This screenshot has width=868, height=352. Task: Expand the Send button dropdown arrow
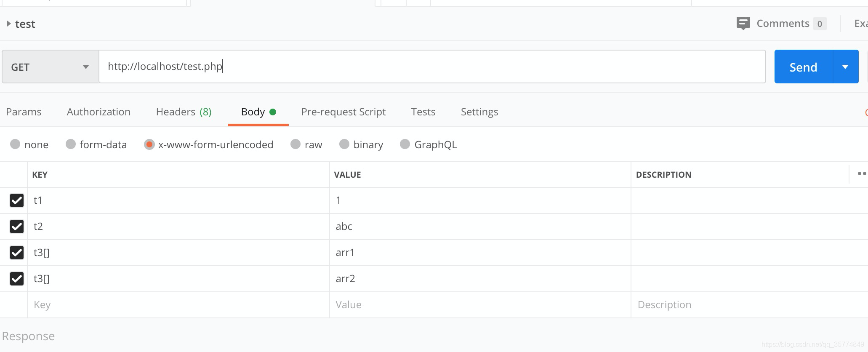[x=845, y=67]
